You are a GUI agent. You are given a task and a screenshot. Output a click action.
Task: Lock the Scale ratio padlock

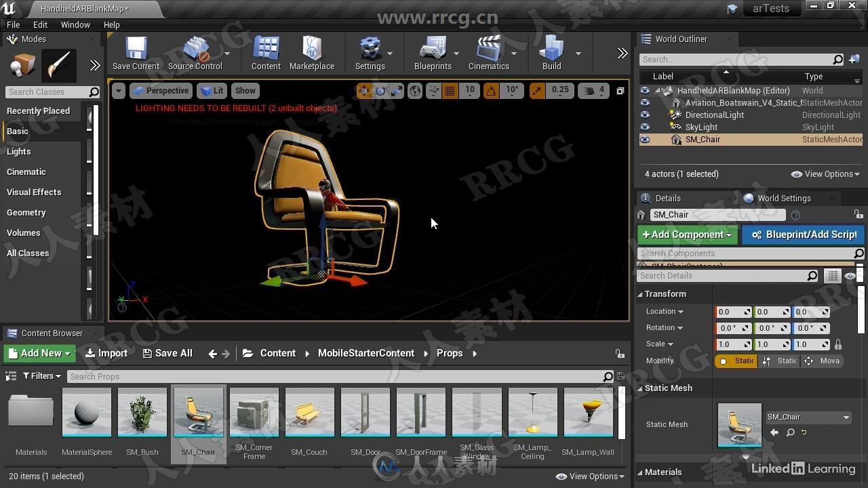pyautogui.click(x=838, y=344)
